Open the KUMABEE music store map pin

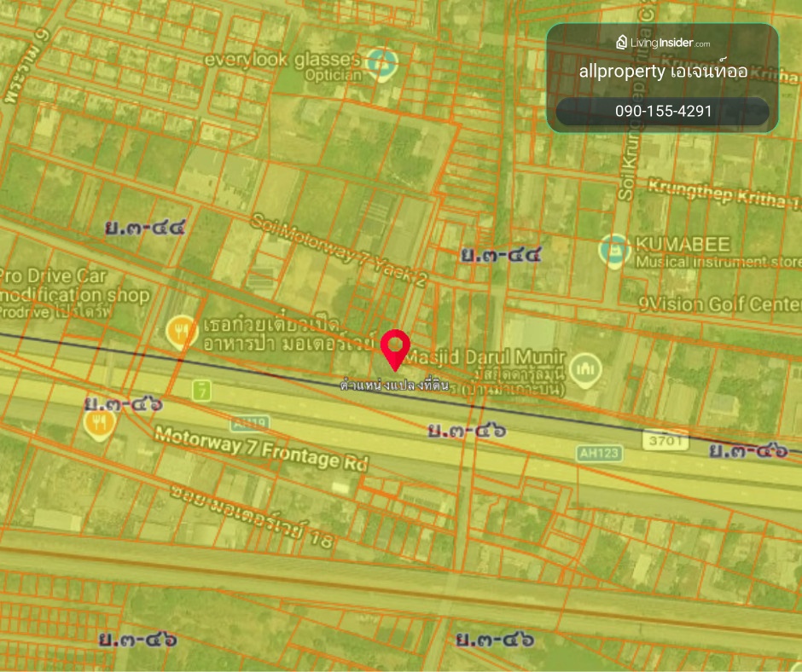pyautogui.click(x=614, y=251)
